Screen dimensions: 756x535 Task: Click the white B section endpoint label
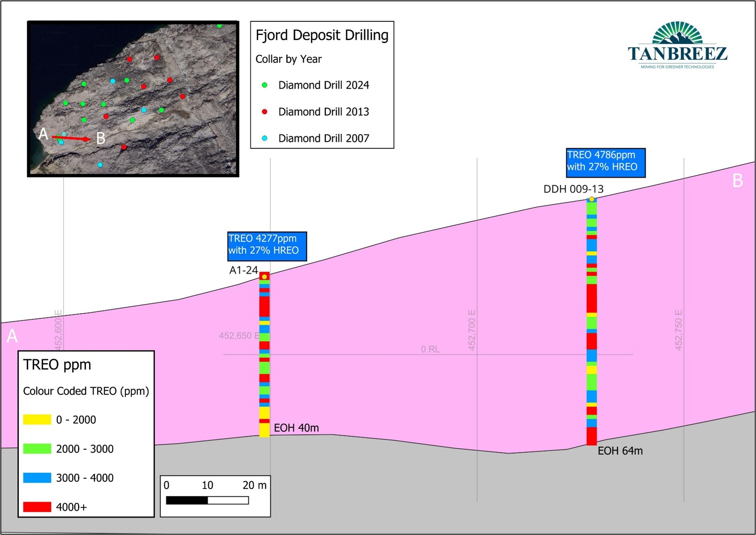[x=738, y=181]
